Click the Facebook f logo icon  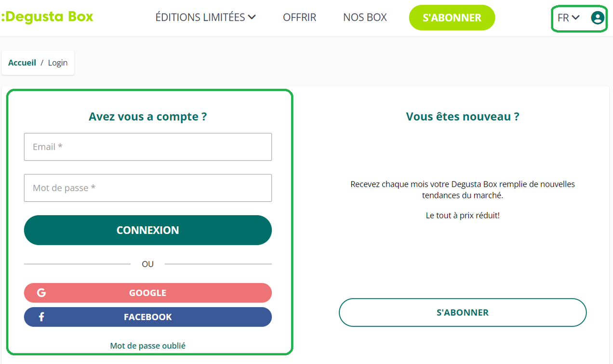41,317
